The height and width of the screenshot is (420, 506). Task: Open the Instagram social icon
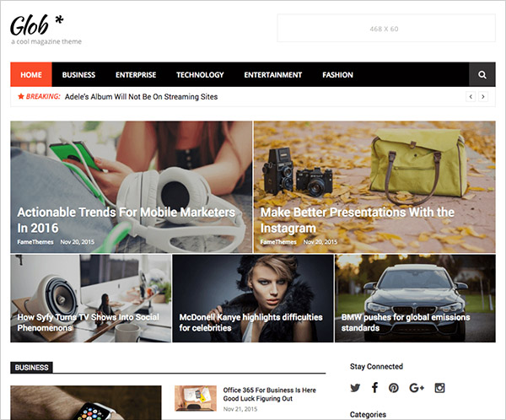coord(439,388)
